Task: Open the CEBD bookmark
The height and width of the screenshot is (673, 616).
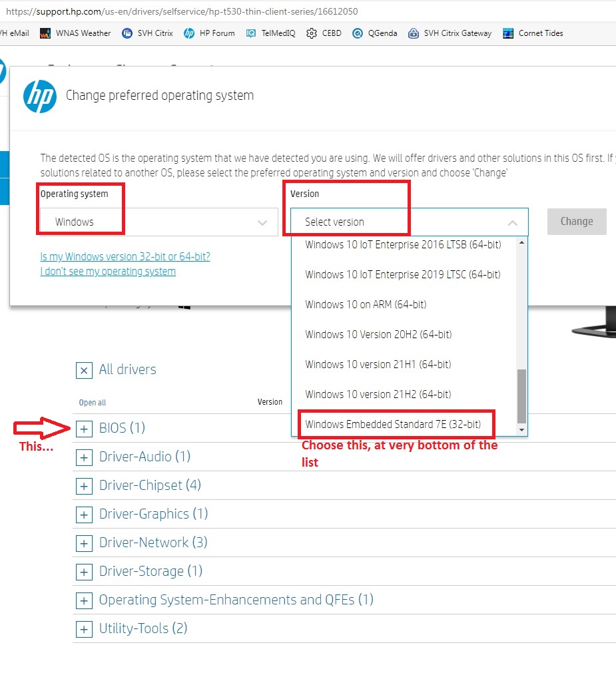Action: [x=324, y=33]
